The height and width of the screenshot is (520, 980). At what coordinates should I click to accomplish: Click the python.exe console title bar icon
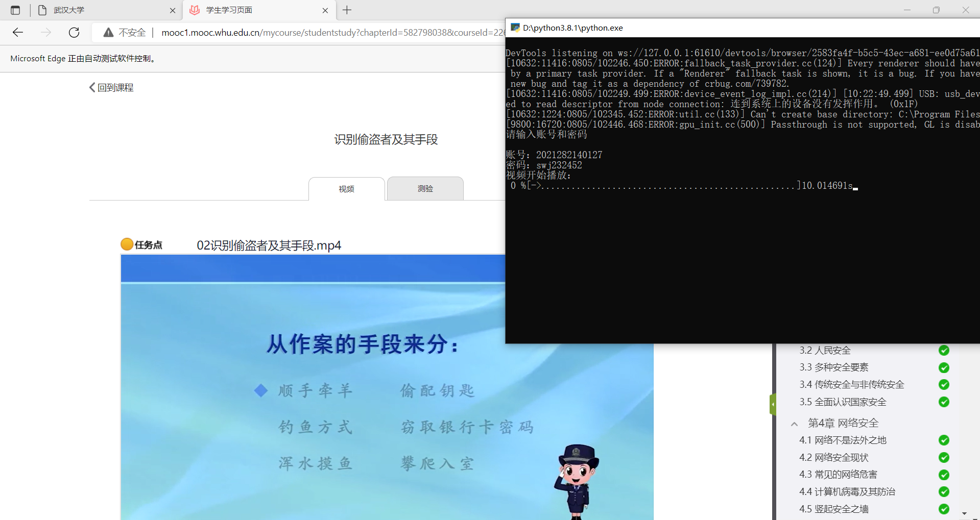pos(515,28)
